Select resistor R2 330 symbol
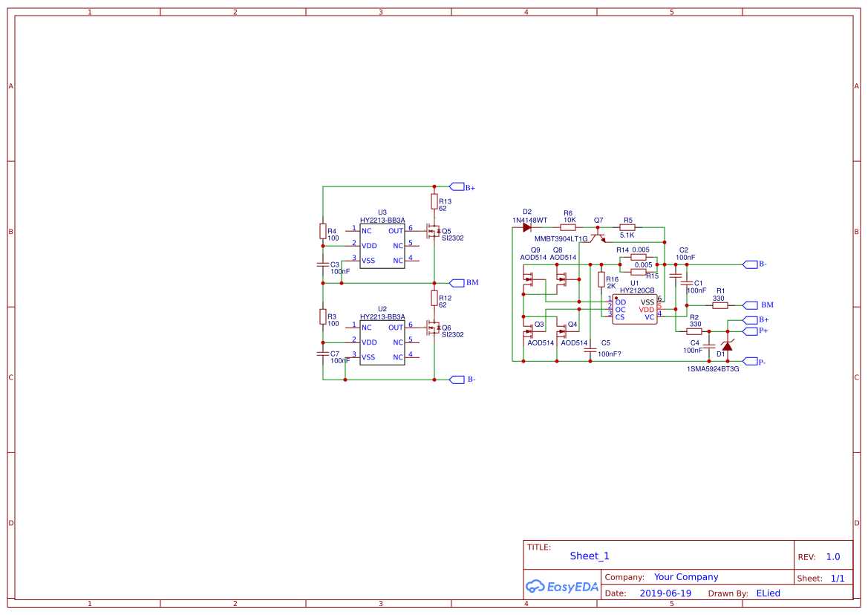Screen dimensions: 868x615 694,331
